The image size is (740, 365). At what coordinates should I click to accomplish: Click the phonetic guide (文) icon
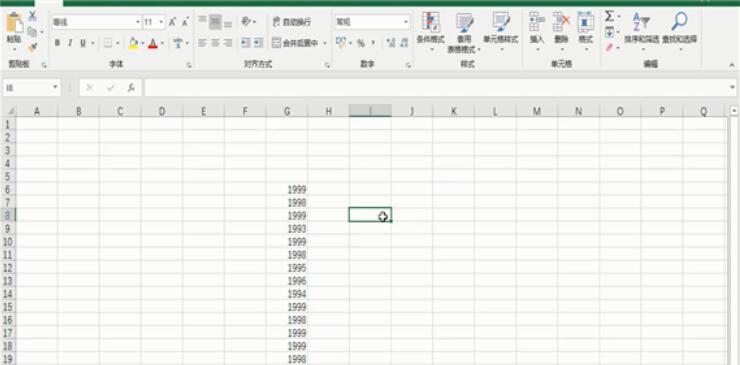coord(178,43)
